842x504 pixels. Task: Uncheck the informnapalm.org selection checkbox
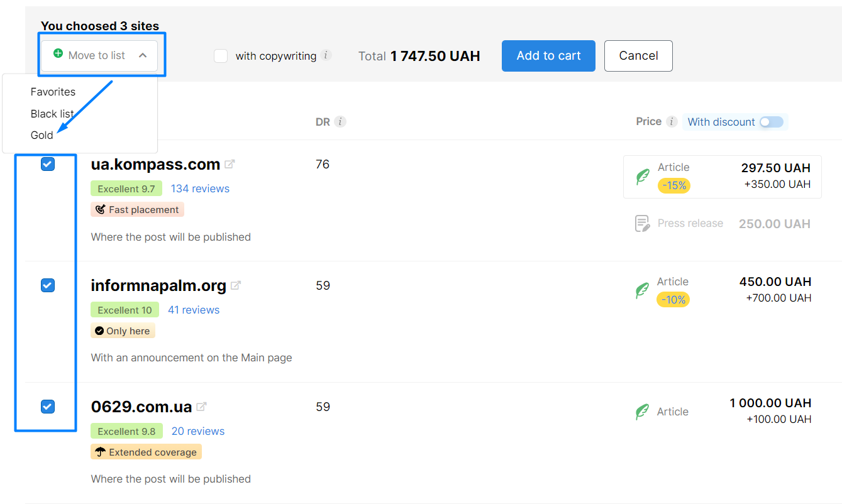point(47,285)
